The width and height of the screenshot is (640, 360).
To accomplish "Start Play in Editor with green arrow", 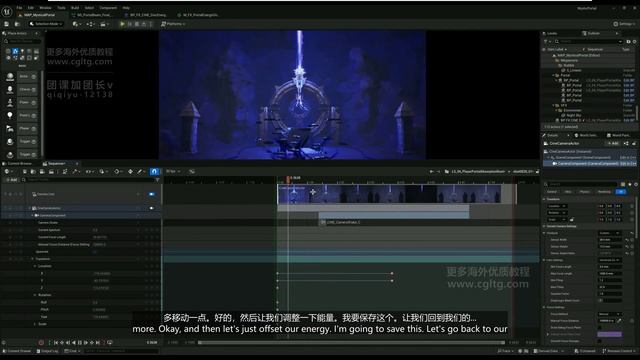I will [x=122, y=24].
